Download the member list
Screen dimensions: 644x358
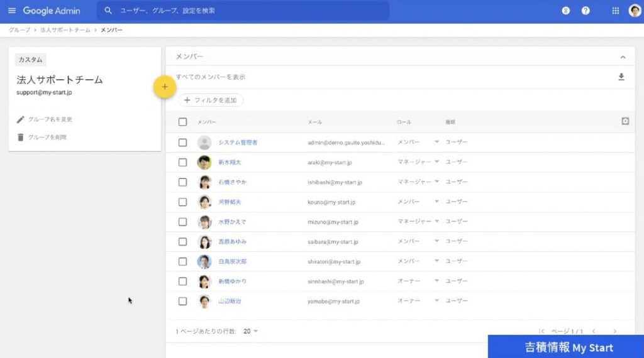[621, 77]
